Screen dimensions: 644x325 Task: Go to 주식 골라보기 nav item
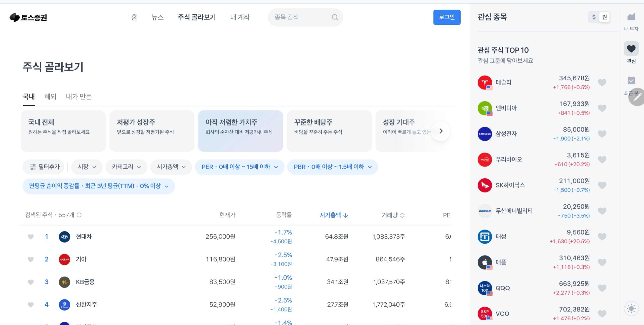tap(197, 17)
